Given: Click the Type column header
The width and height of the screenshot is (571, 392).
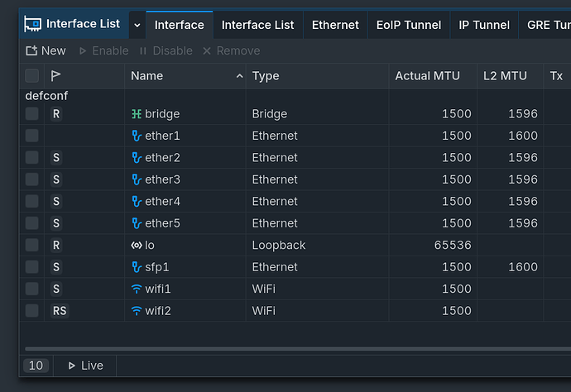Looking at the screenshot, I should [x=317, y=76].
